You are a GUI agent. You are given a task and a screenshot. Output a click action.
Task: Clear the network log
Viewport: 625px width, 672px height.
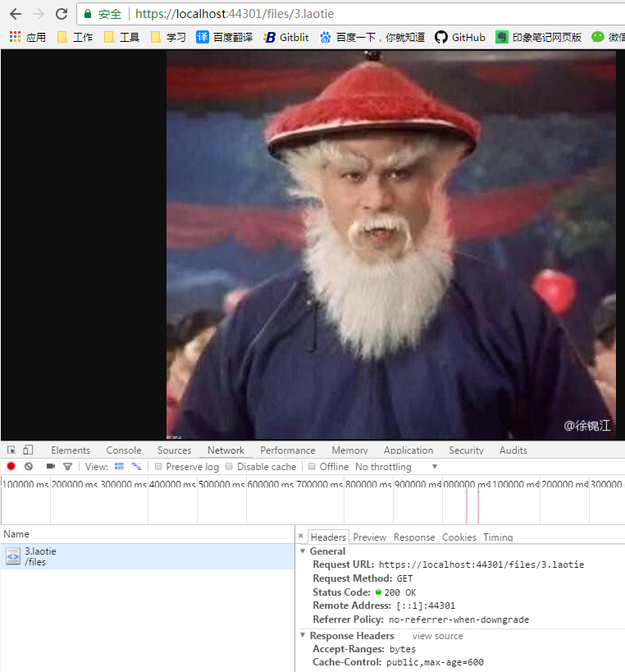click(x=29, y=466)
